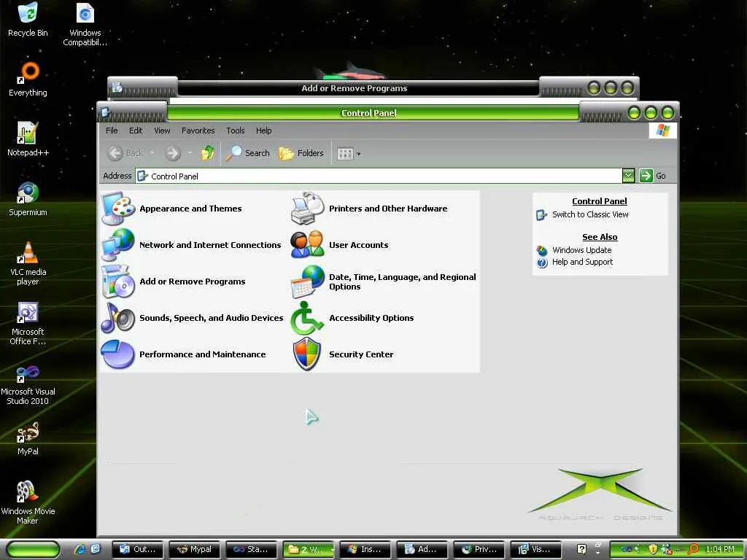747x560 pixels.
Task: Select Windows Compatibil... desktop file
Action: tap(85, 25)
